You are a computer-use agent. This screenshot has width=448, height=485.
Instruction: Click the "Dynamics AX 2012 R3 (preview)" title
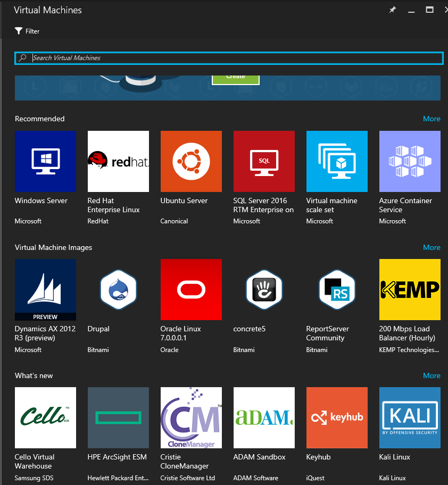[45, 333]
